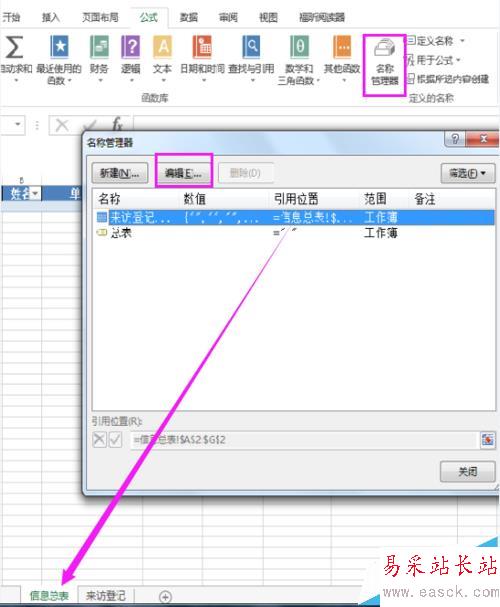Switch to the 信息总表 sheet tab
Viewport: 500px width, 607px height.
coord(49,595)
